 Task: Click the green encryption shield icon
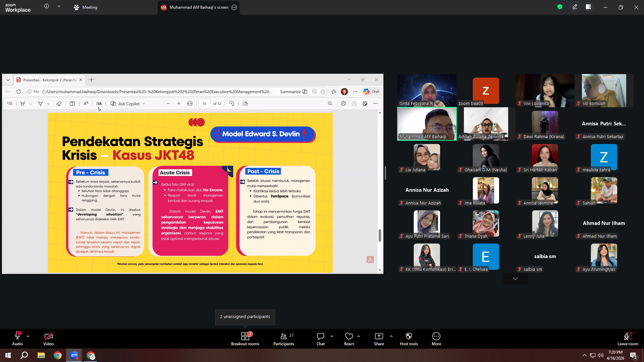560,7
